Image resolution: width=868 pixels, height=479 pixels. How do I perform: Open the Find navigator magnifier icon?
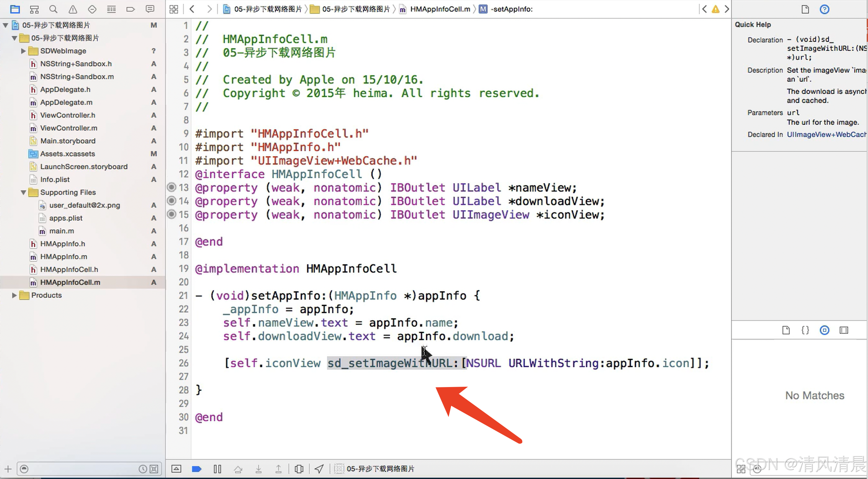coord(53,9)
